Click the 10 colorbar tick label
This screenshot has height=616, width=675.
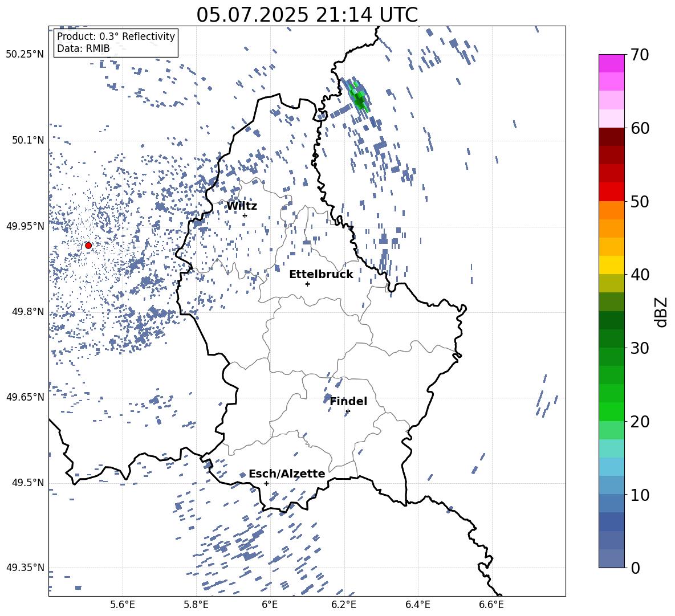640,495
